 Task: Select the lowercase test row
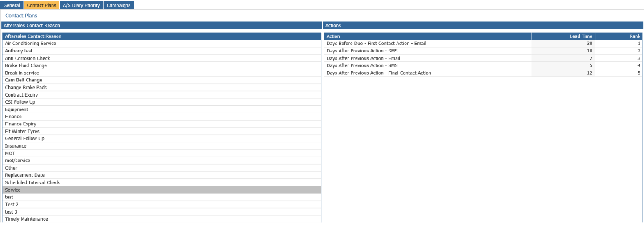click(162, 197)
